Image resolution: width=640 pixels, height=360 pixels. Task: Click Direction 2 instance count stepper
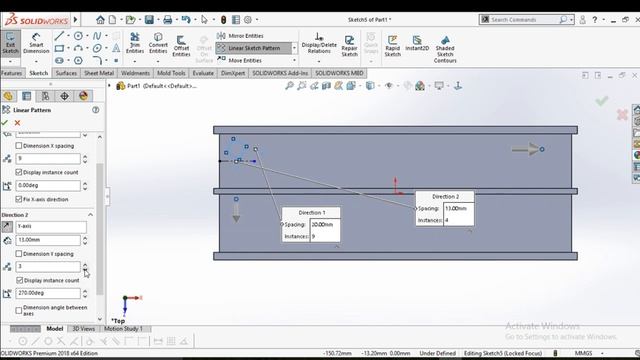coord(85,267)
